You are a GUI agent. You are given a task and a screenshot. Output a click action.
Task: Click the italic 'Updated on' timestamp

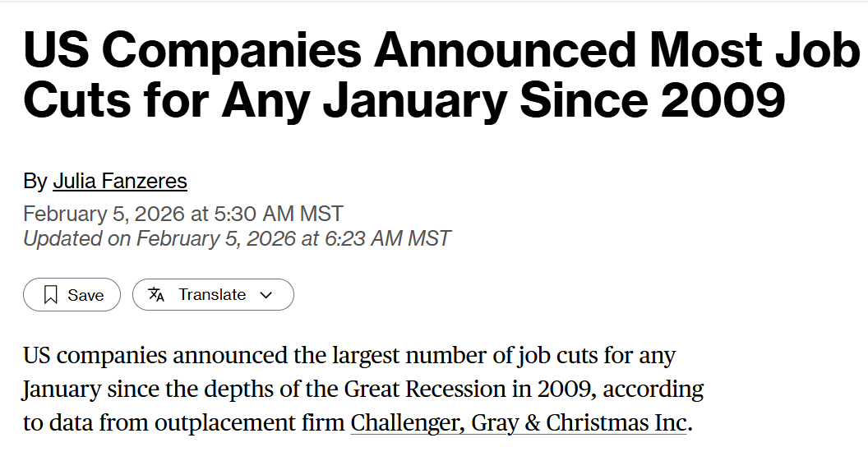click(237, 238)
